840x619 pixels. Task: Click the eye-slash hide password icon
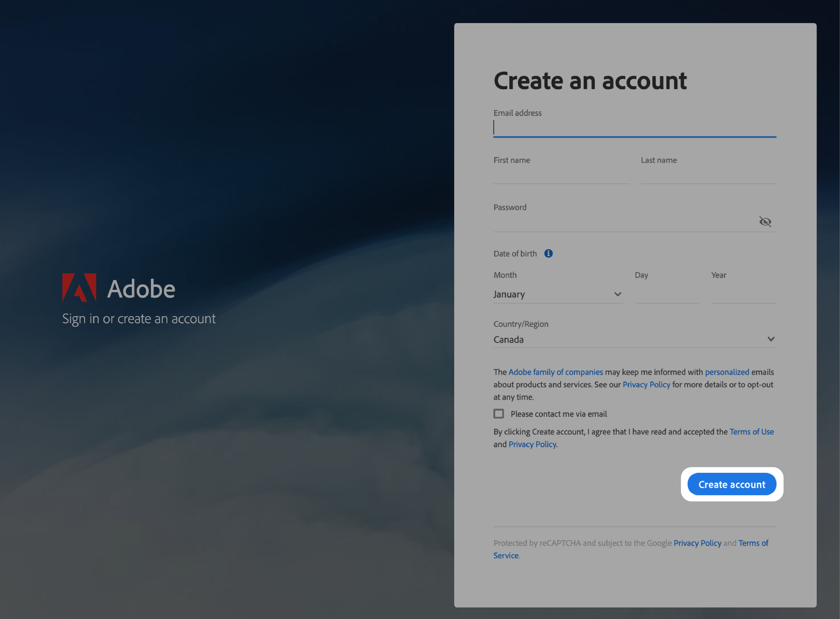pos(766,221)
